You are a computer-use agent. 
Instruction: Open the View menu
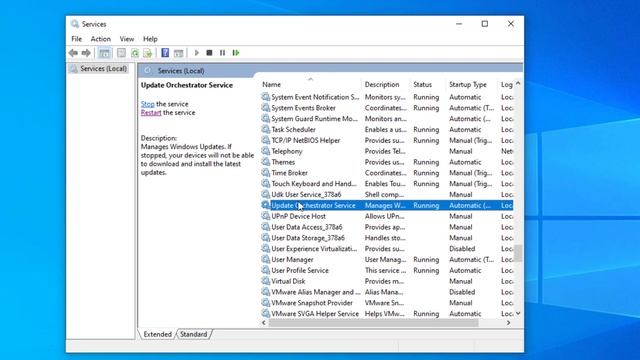(127, 39)
